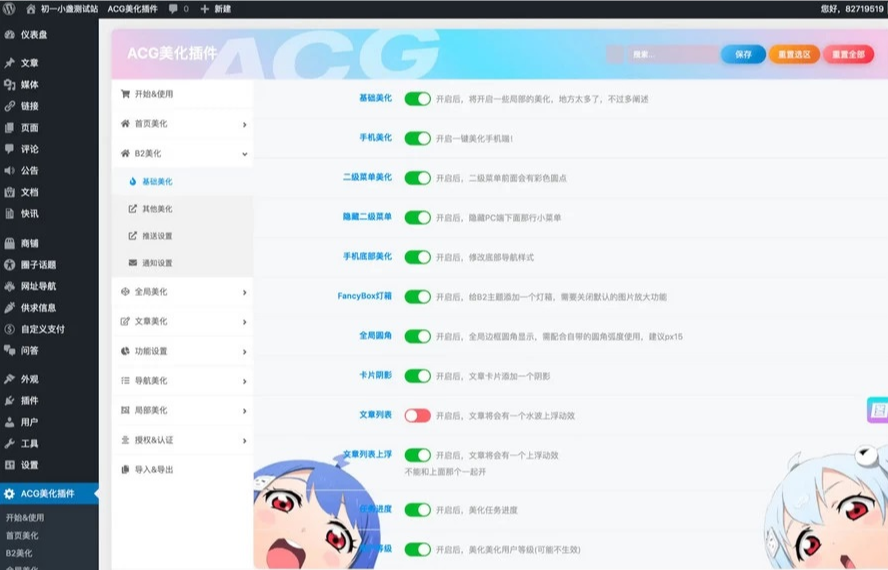Expand the 全局美化 section chevron

pyautogui.click(x=244, y=293)
